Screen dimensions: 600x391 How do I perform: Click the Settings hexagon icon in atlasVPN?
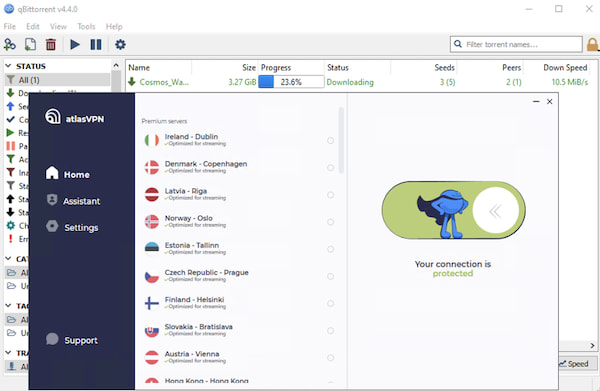pos(52,226)
